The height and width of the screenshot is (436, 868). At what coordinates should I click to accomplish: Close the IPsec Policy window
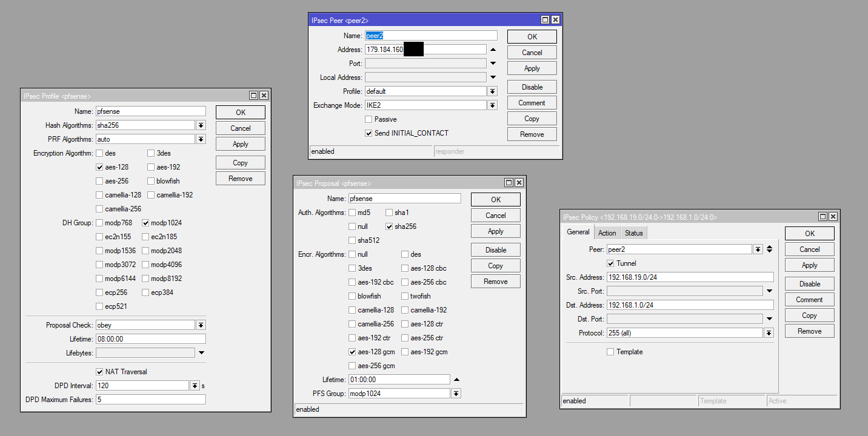(832, 217)
